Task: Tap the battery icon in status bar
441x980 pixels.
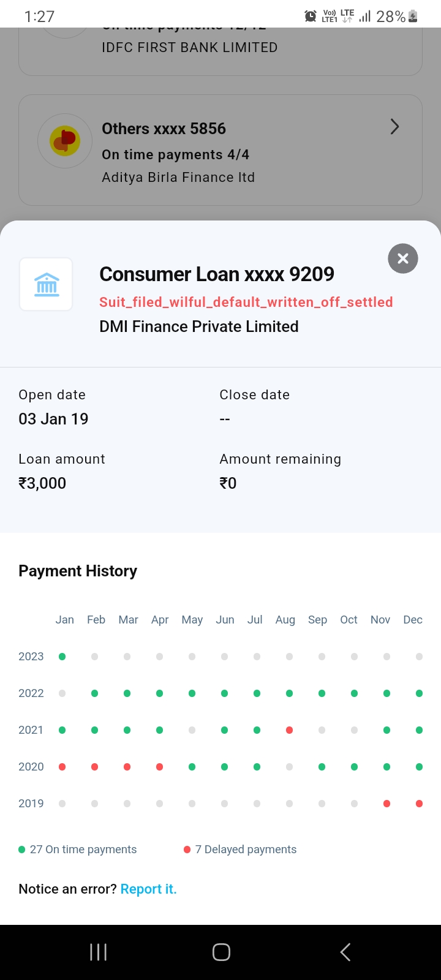Action: (x=413, y=17)
